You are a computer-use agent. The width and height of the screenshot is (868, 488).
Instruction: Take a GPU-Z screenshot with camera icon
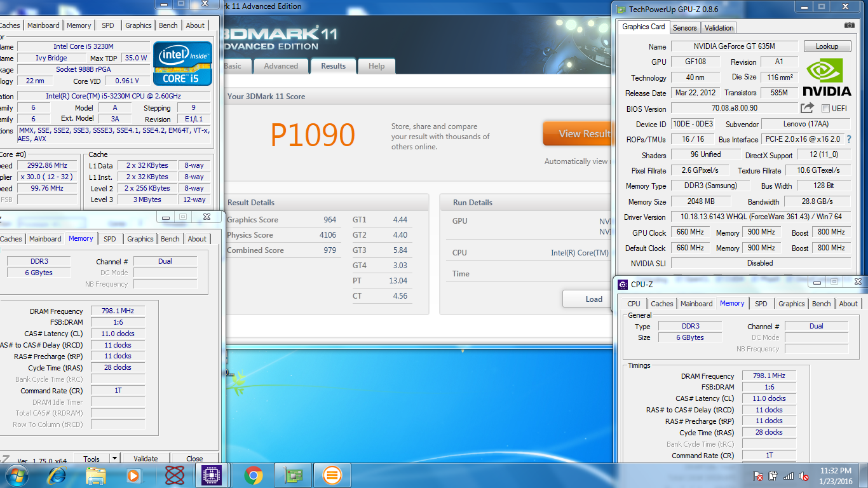(x=850, y=25)
